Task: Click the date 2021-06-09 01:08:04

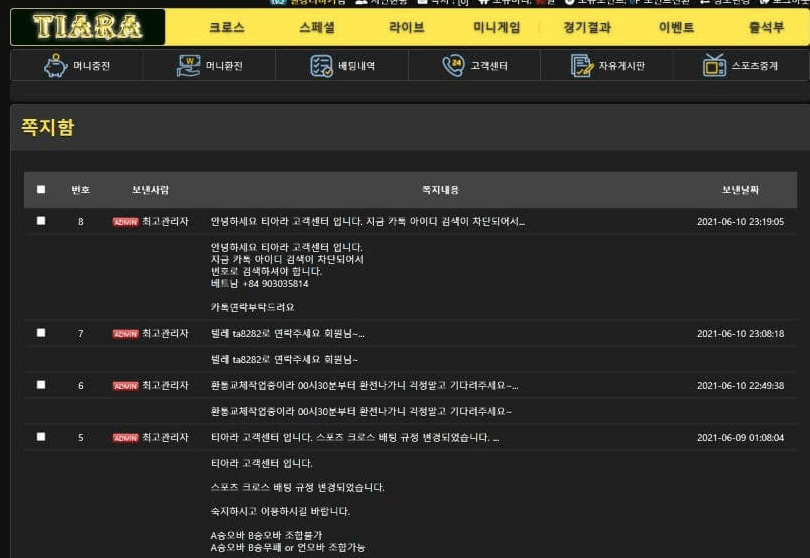Action: click(x=740, y=438)
